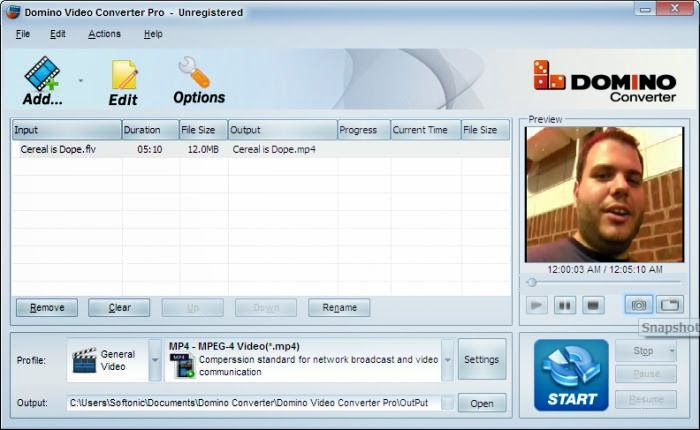Take a Snapshot with the camera icon

point(639,305)
